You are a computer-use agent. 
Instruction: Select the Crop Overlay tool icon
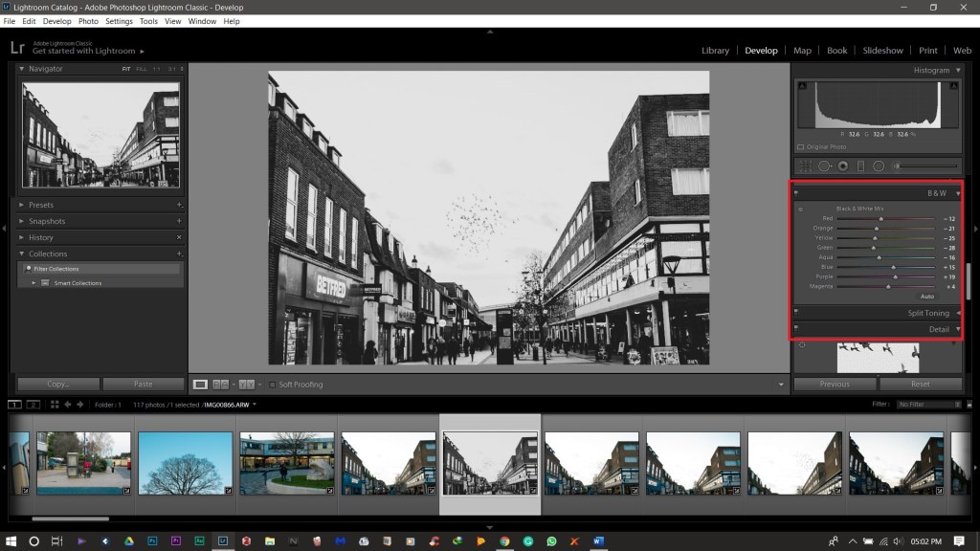806,165
